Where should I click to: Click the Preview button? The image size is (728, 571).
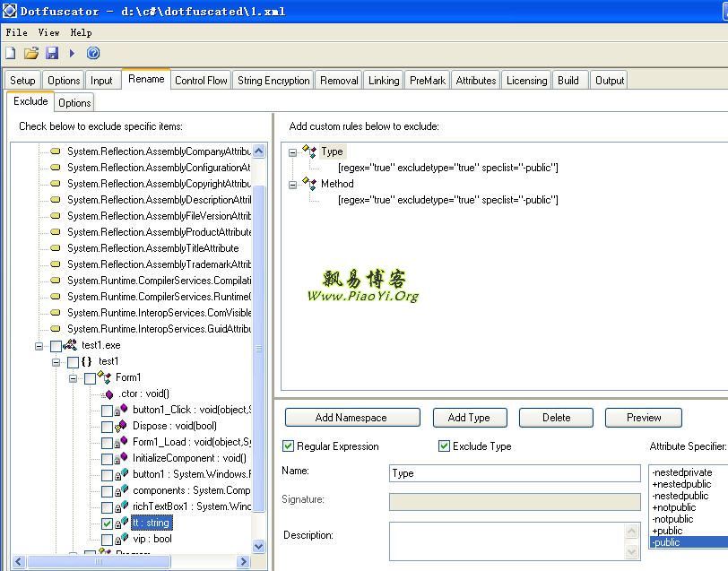coord(644,418)
